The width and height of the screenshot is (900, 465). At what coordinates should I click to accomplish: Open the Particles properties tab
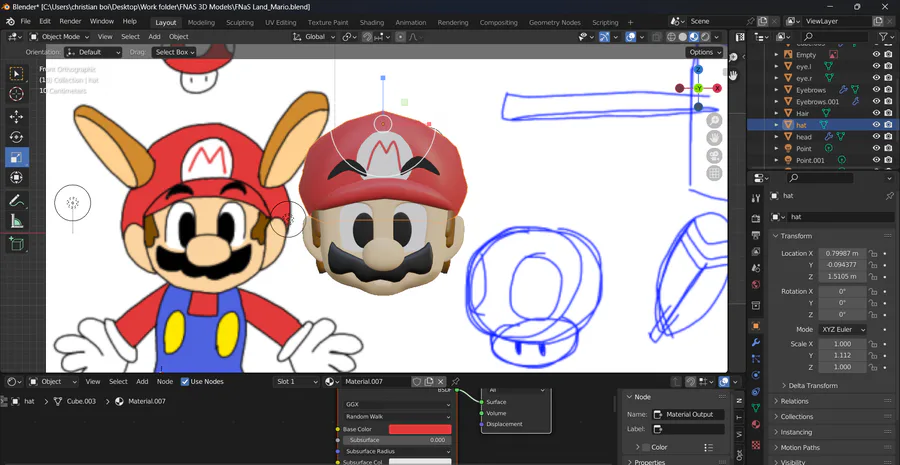[756, 359]
